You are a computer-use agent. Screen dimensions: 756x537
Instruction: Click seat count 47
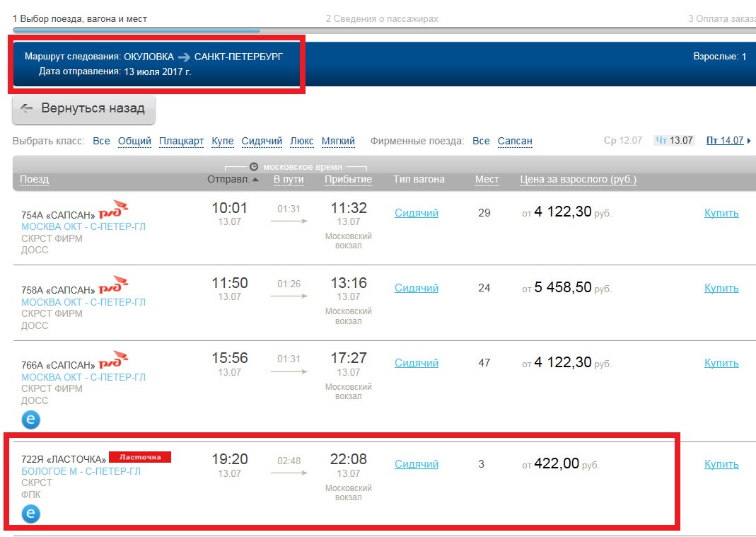pyautogui.click(x=484, y=363)
